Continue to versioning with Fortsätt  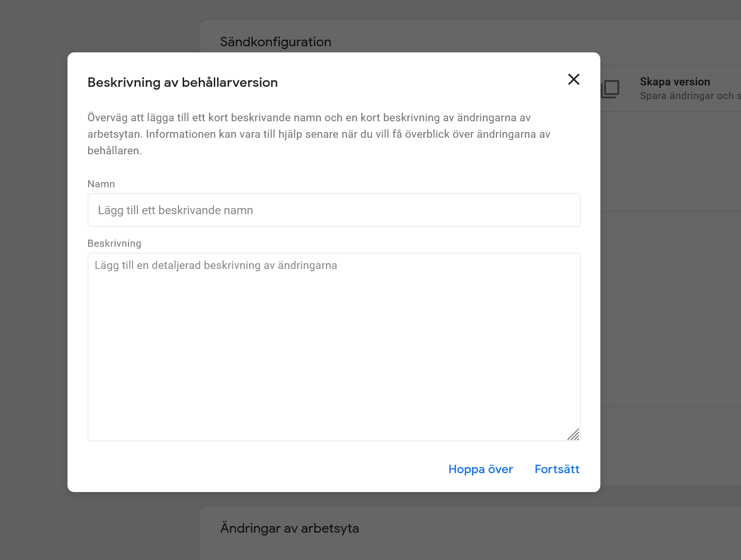tap(557, 469)
